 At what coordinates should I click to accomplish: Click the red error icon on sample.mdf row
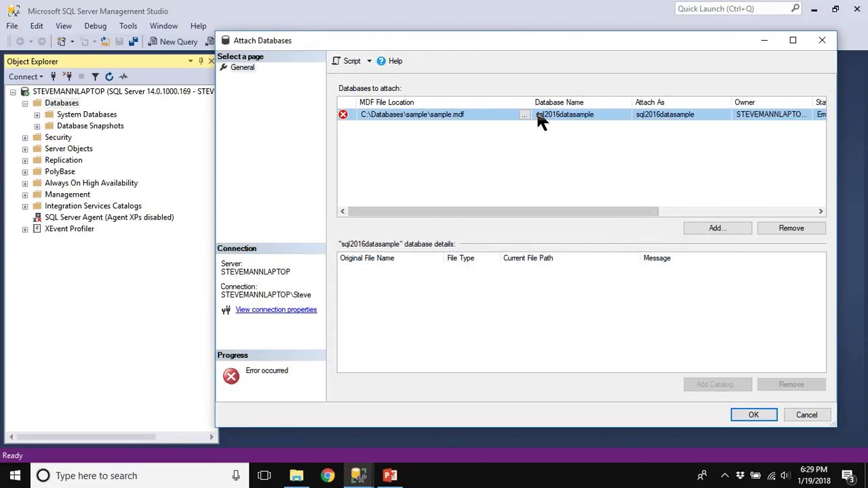tap(343, 115)
